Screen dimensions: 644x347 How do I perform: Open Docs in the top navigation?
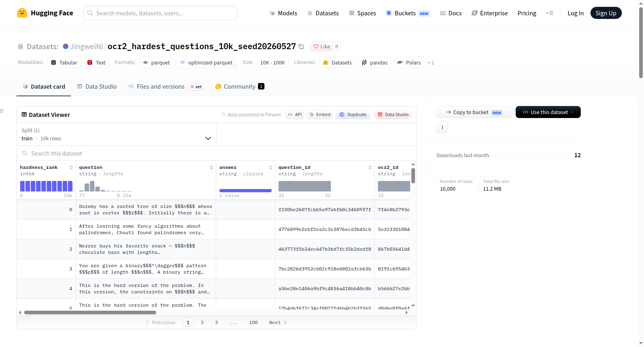450,13
